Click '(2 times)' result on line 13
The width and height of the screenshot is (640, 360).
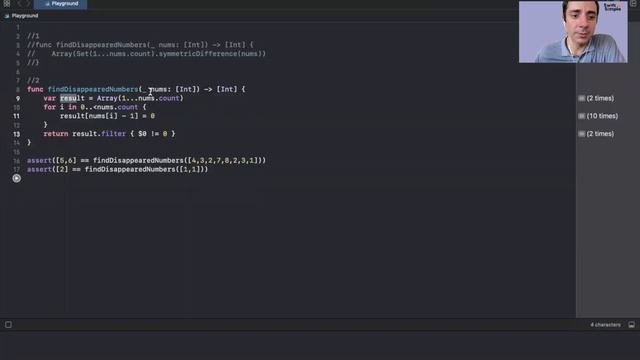pos(600,134)
